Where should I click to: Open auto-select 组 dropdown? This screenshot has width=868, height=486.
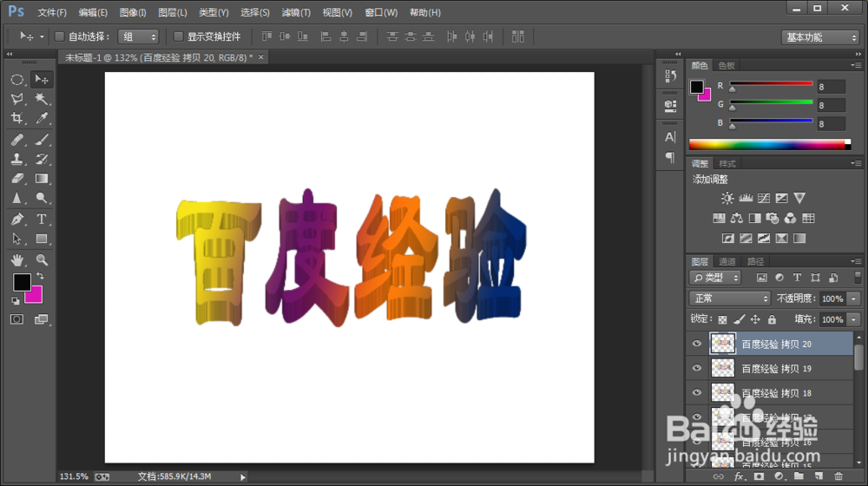coord(138,36)
